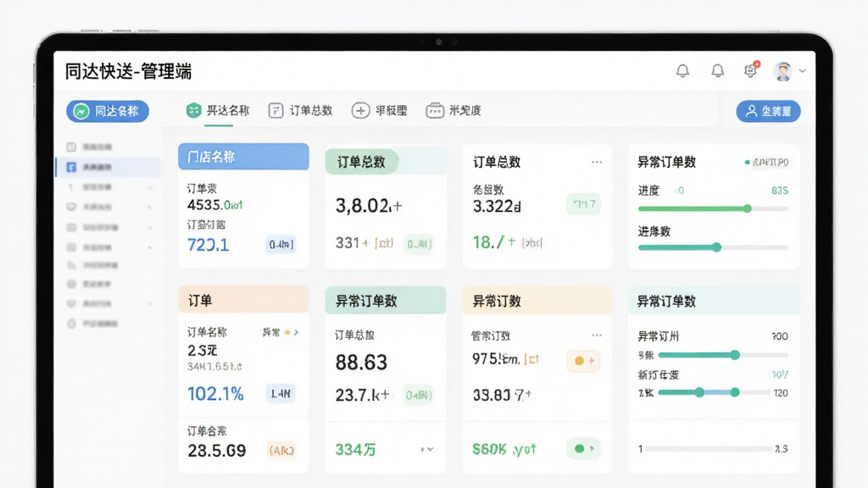Screen dimensions: 868x488
Task: Click the green 订单总数 pill header
Action: pyautogui.click(x=361, y=162)
